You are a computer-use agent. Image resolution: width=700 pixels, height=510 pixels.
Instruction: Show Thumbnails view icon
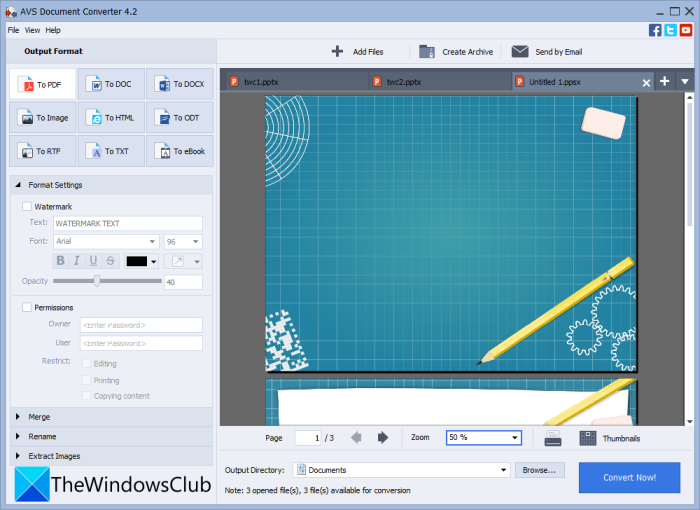(588, 438)
